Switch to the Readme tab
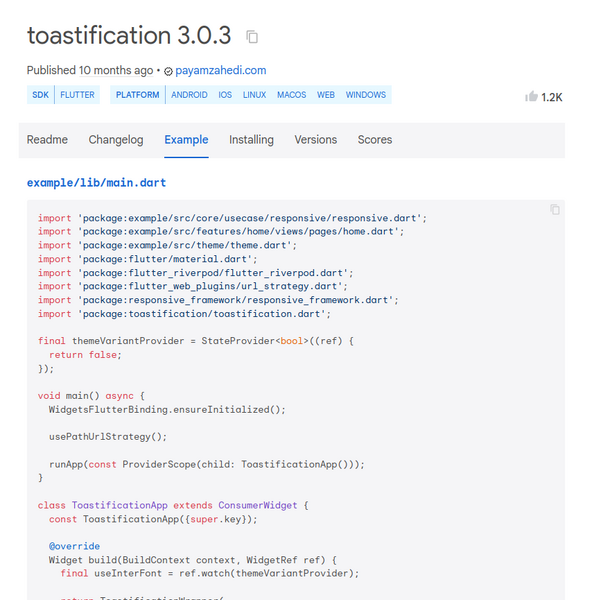 (x=47, y=140)
